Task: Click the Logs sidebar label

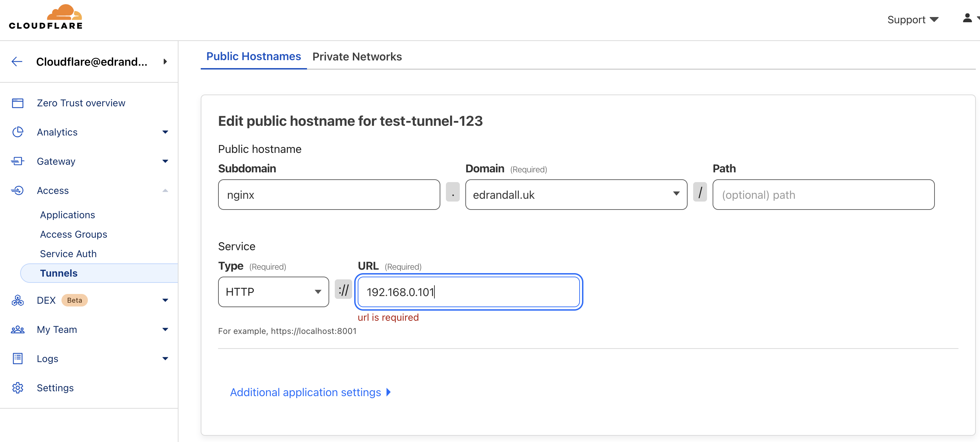Action: (47, 359)
